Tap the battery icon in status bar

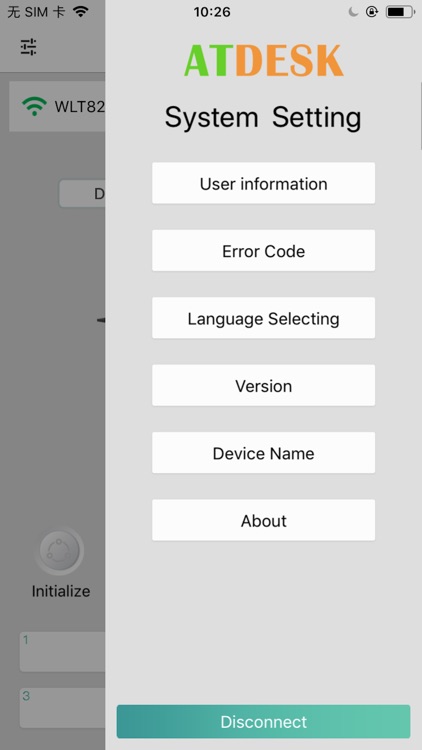coord(400,12)
